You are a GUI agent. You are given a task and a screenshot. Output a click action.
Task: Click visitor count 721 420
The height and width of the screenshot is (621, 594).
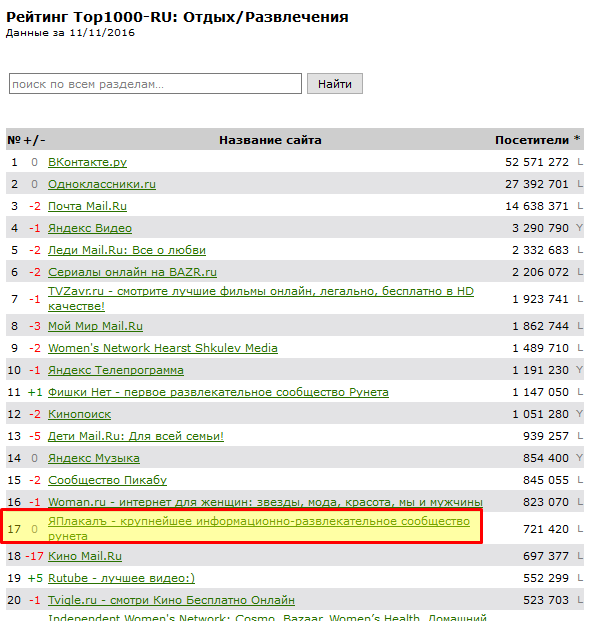coord(546,529)
